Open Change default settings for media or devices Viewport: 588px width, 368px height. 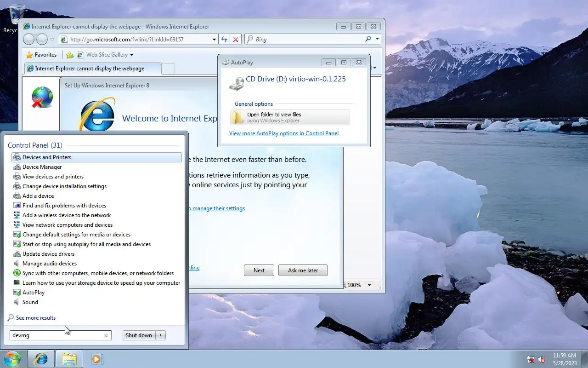96,235
